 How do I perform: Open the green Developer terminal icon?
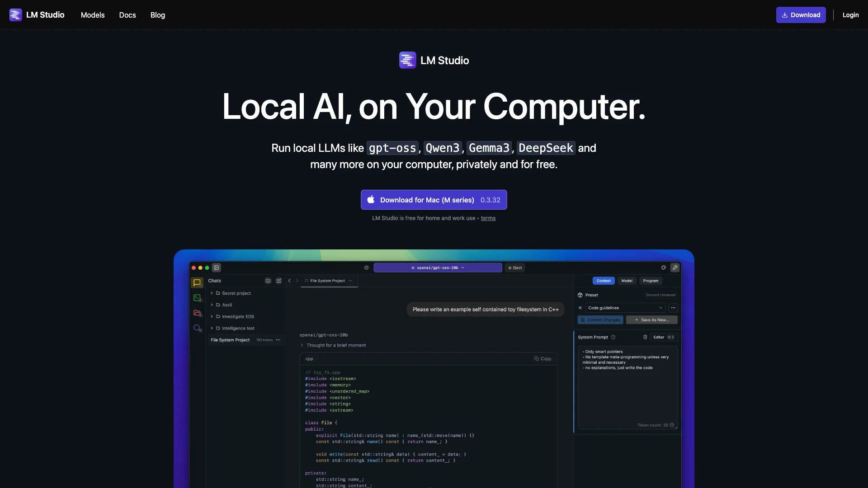(x=197, y=298)
